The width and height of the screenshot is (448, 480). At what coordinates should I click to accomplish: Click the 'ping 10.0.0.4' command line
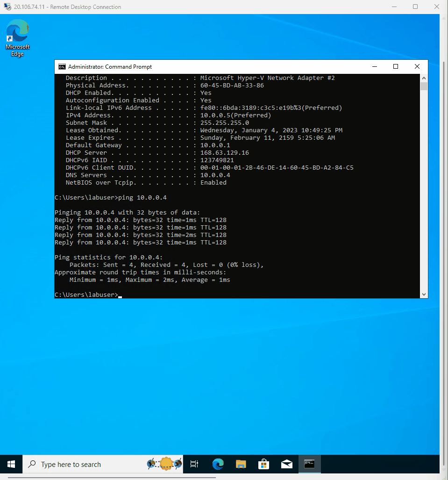point(110,198)
